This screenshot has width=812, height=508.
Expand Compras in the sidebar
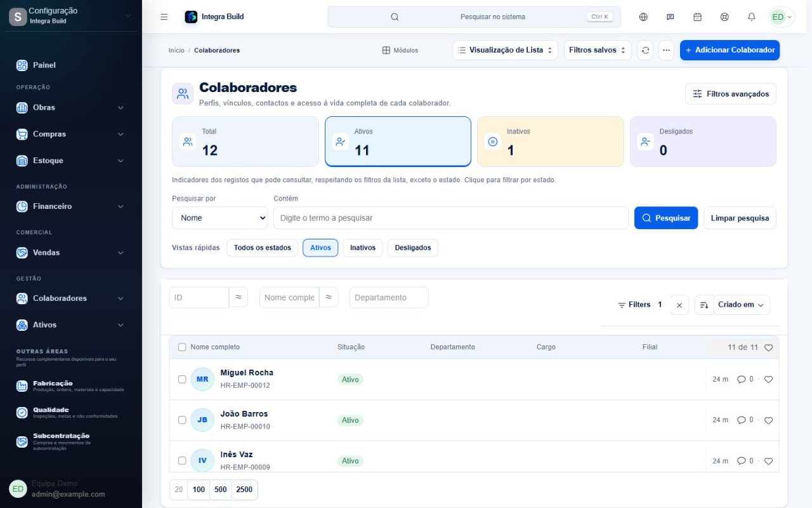click(71, 134)
